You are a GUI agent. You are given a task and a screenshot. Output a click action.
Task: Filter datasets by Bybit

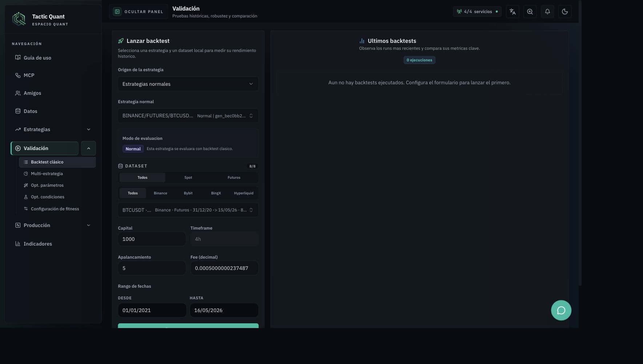tap(188, 193)
